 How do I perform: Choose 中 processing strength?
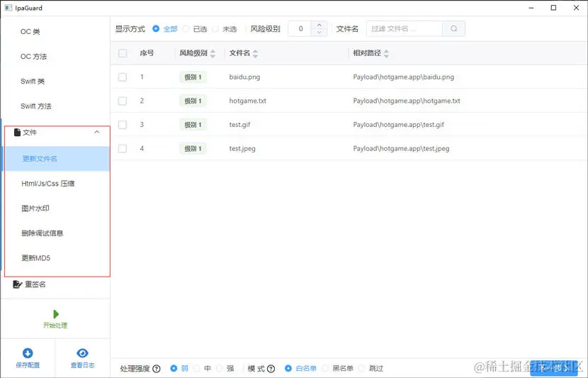click(x=197, y=368)
